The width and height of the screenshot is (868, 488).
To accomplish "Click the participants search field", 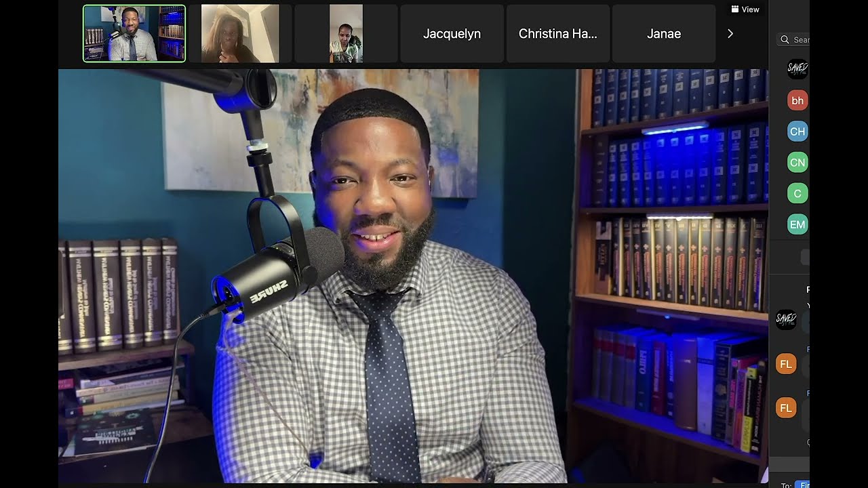I will (x=793, y=39).
